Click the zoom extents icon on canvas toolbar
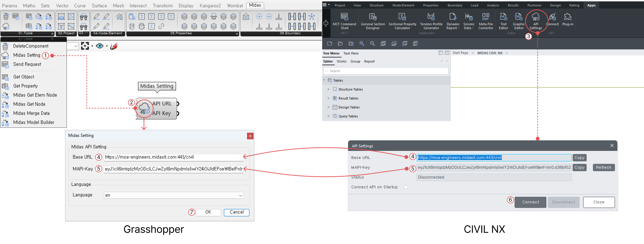 pos(85,46)
